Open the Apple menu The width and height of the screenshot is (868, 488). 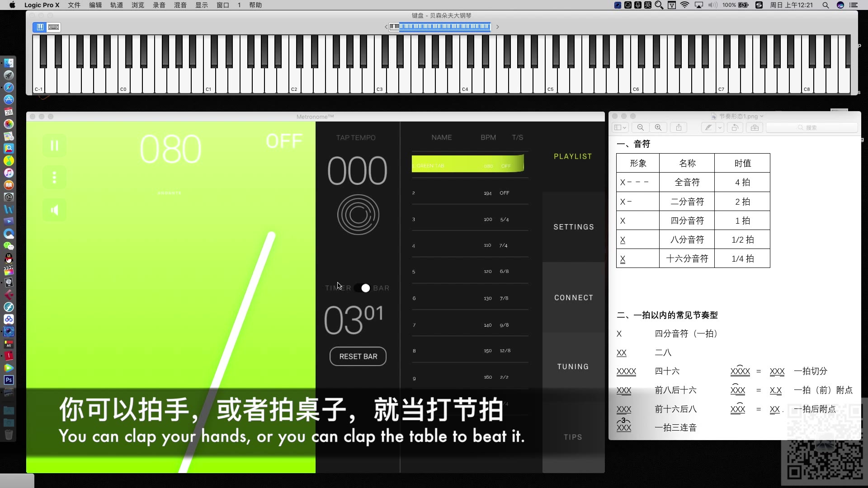tap(12, 5)
